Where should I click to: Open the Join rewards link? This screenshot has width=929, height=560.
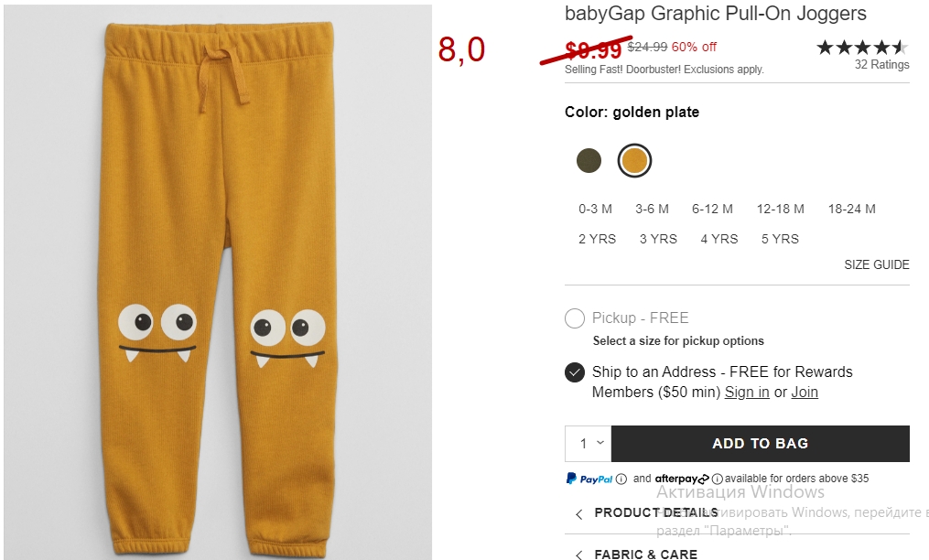805,393
